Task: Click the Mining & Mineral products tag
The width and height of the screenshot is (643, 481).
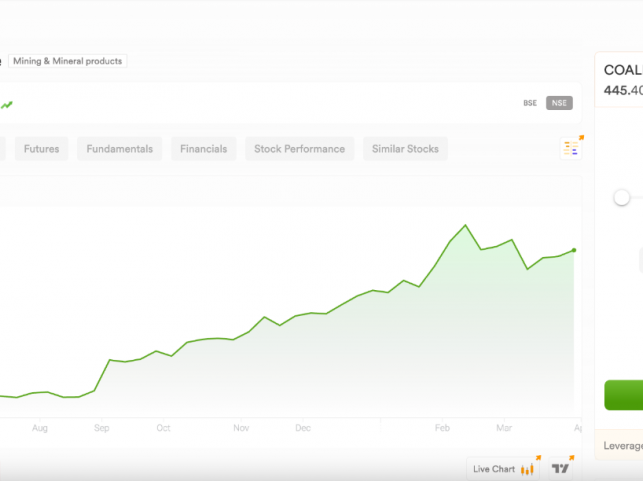Action: coord(68,61)
